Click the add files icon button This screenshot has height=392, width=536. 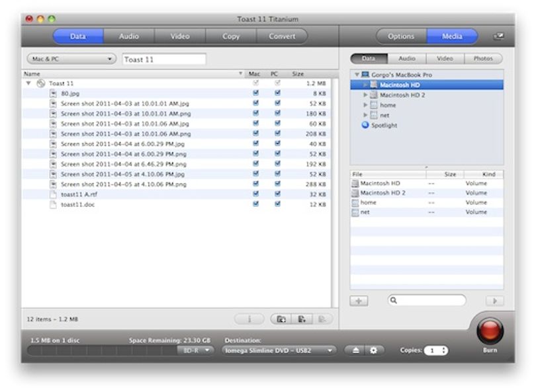click(x=302, y=319)
